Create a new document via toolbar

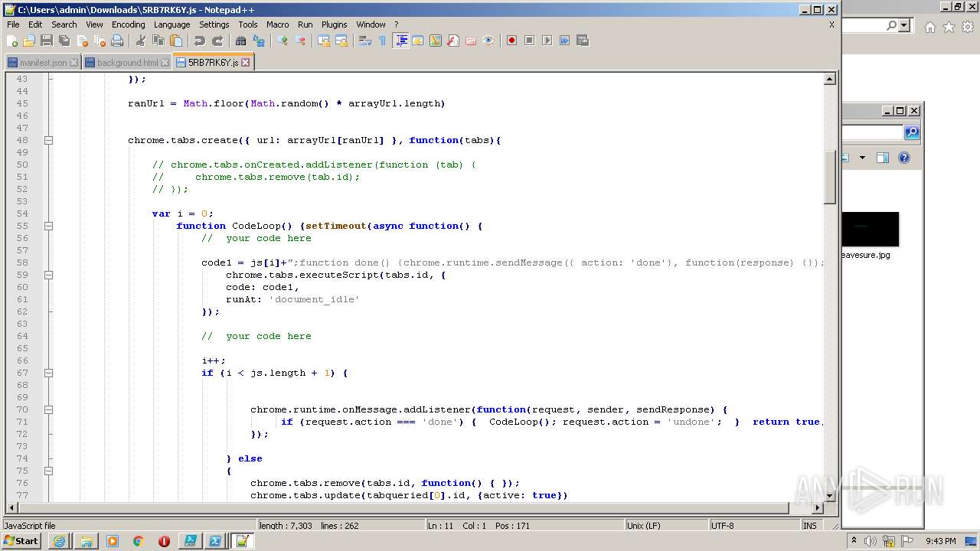pos(12,41)
